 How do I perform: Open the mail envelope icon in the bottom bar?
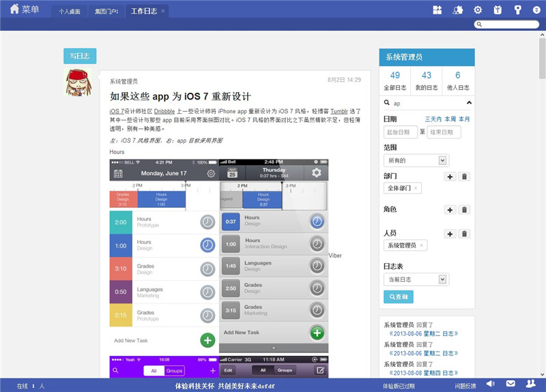[511, 384]
